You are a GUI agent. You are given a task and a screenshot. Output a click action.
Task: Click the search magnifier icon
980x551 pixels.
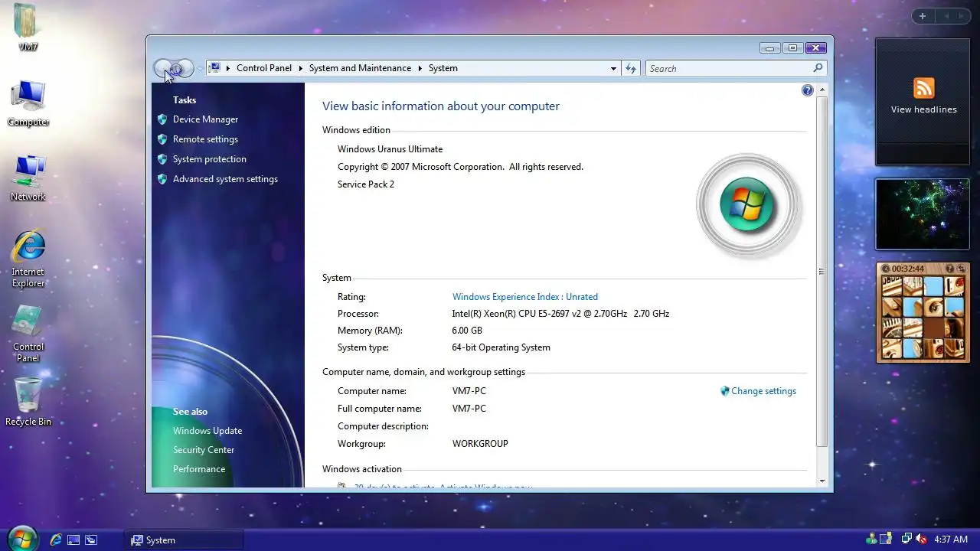(x=818, y=68)
